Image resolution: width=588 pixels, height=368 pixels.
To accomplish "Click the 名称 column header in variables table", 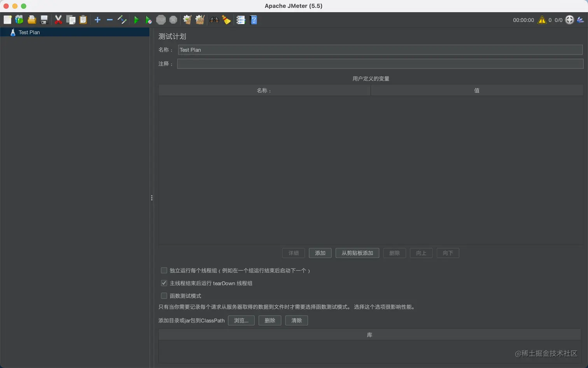I will tap(264, 90).
